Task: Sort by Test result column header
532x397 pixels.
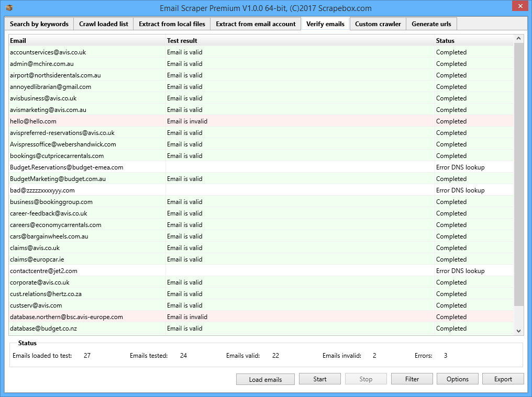Action: click(298, 41)
